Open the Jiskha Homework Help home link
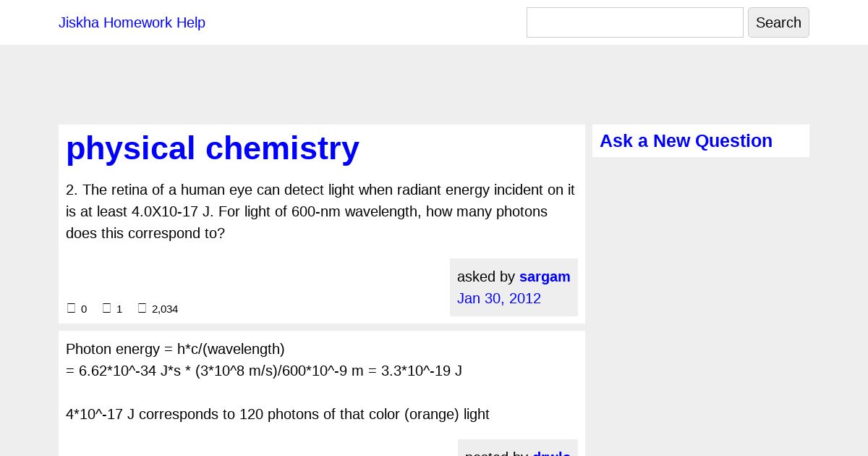Image resolution: width=868 pixels, height=456 pixels. point(132,22)
